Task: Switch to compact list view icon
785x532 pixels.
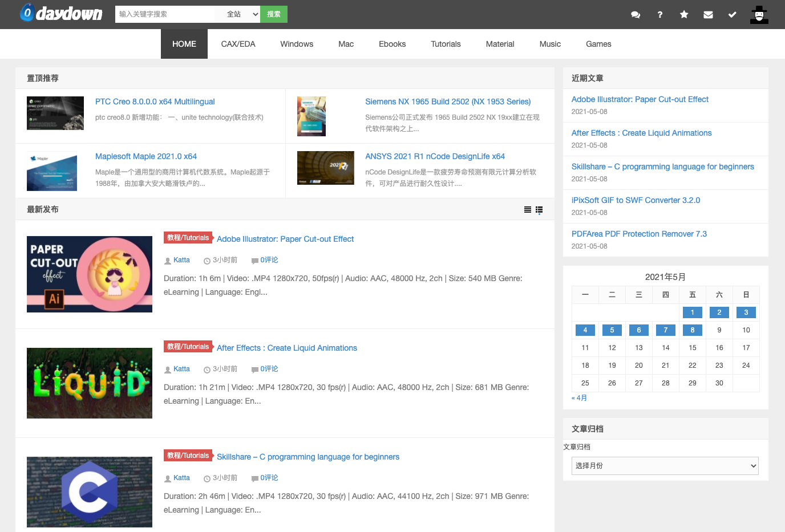Action: click(528, 210)
